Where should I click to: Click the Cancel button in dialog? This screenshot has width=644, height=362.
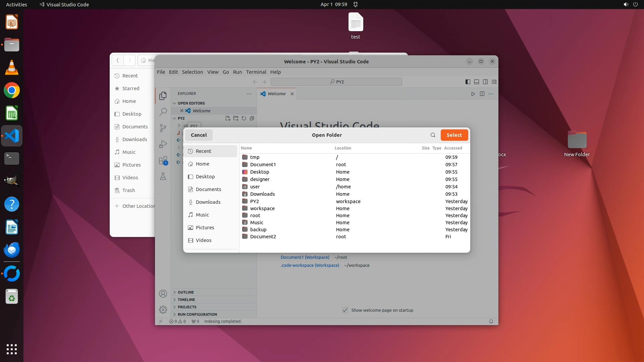(199, 135)
